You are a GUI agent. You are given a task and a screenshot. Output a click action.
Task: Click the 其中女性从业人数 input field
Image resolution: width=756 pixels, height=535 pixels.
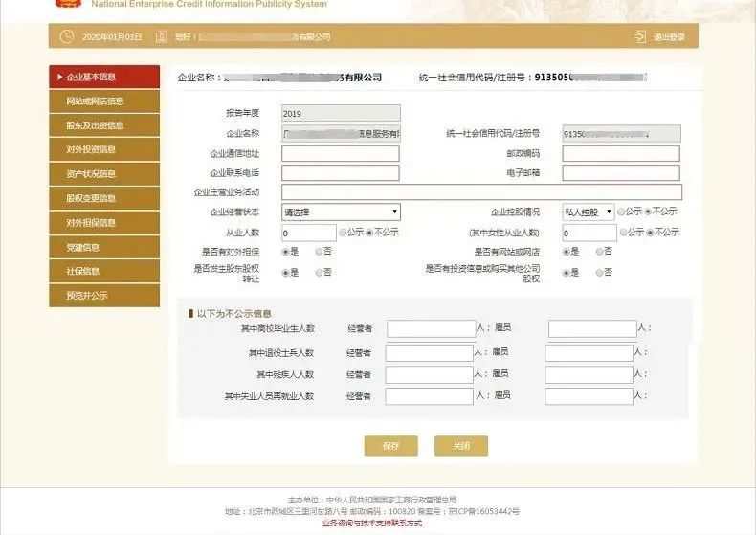click(589, 233)
